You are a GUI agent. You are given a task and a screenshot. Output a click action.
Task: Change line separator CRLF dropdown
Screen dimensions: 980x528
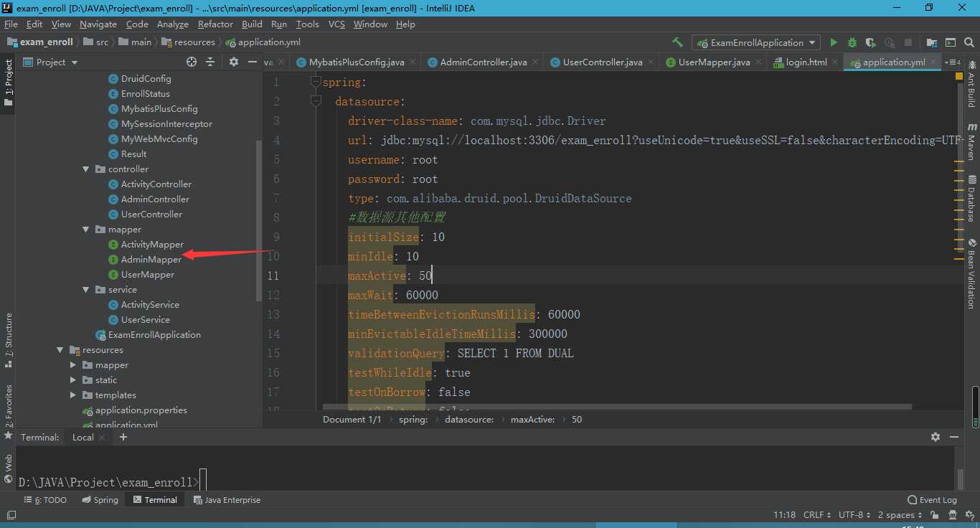(817, 514)
